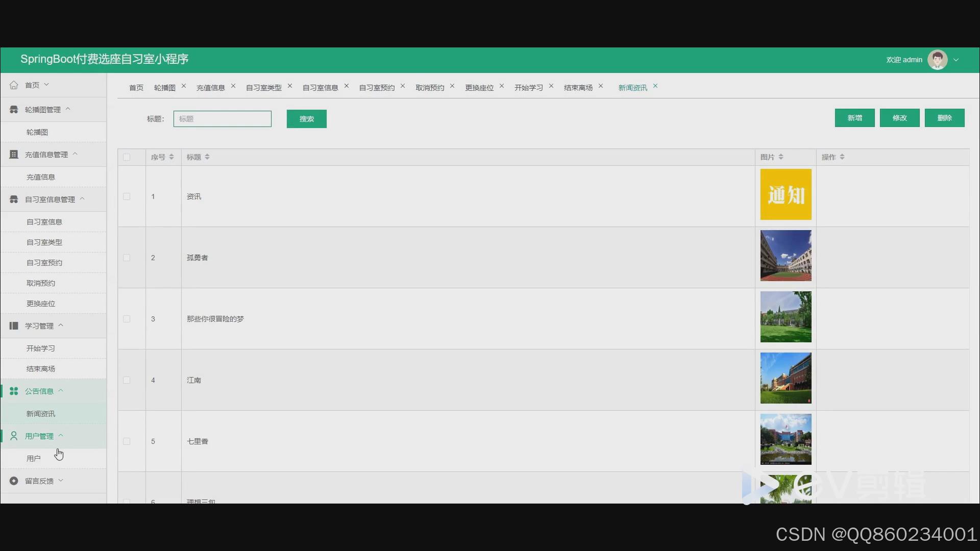This screenshot has height=551, width=980.
Task: Click the 新增 button
Action: [x=854, y=118]
